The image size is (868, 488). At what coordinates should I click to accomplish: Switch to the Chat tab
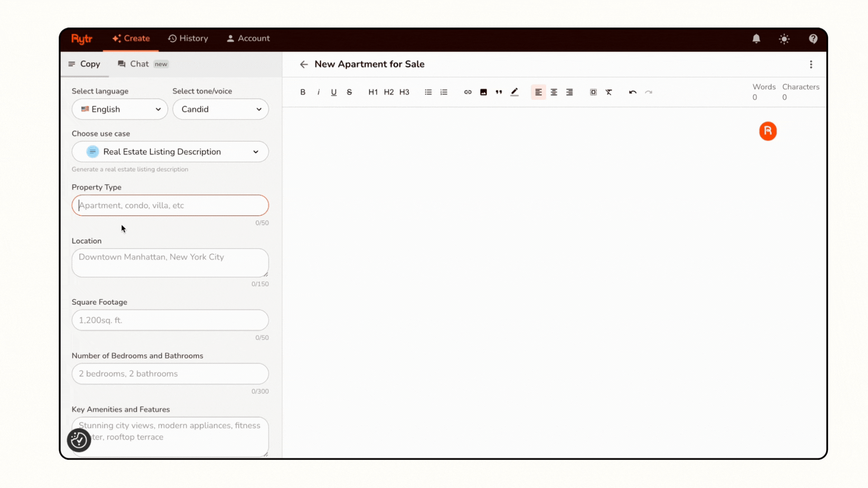pyautogui.click(x=139, y=64)
